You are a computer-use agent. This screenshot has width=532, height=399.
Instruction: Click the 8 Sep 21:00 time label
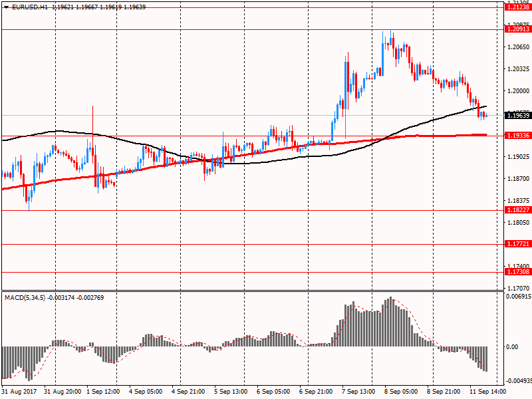click(x=444, y=392)
